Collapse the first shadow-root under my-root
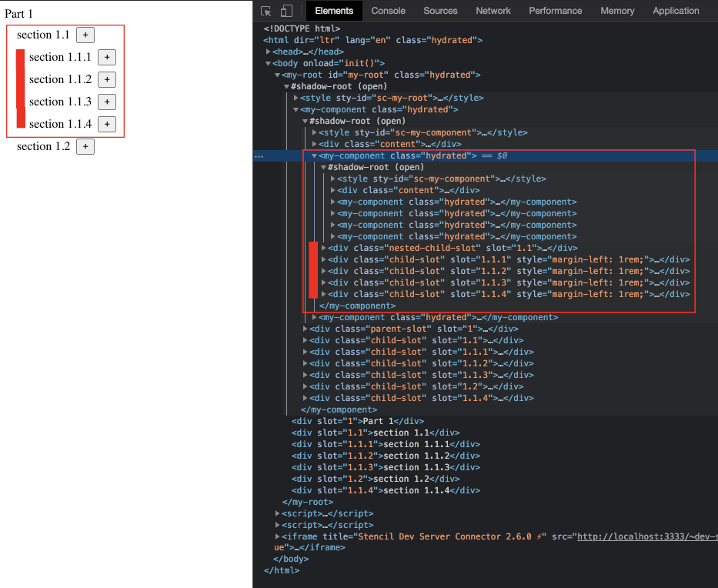Viewport: 718px width, 588px height. coord(286,86)
